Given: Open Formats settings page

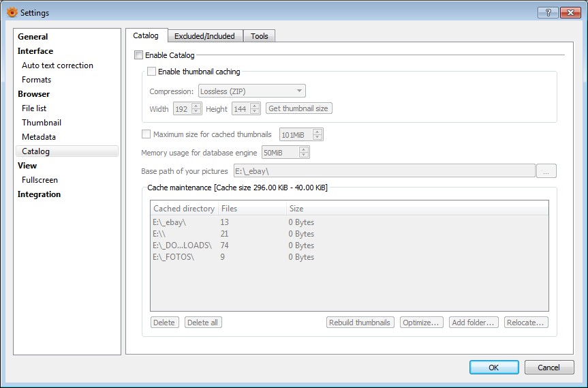Looking at the screenshot, I should coord(36,80).
